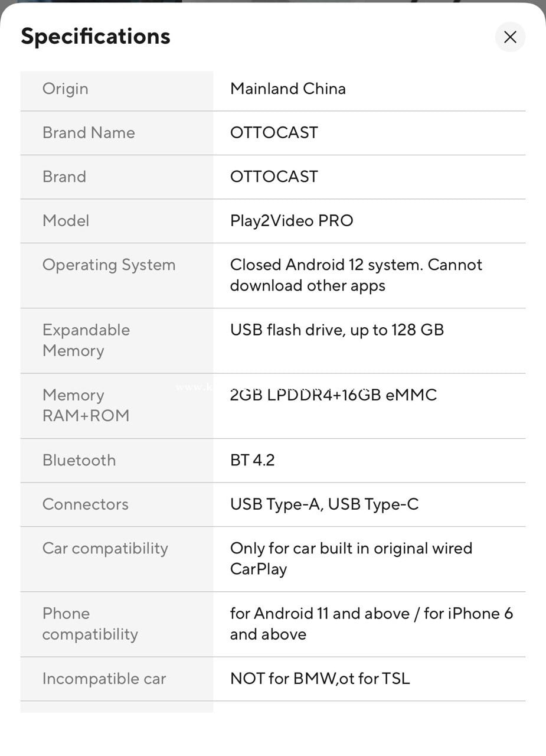Select the Model row label

(x=66, y=221)
